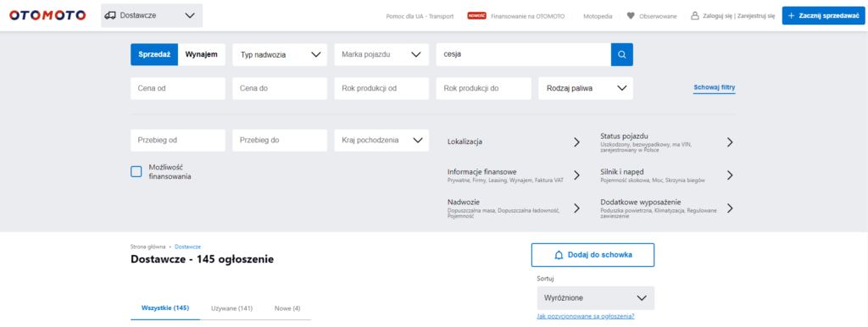This screenshot has height=327, width=868.
Task: Focus the Przebieg od field
Action: 178,141
